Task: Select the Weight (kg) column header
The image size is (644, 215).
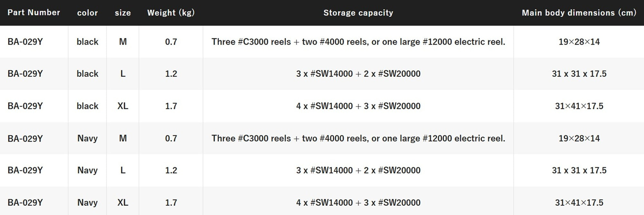Action: click(x=171, y=13)
